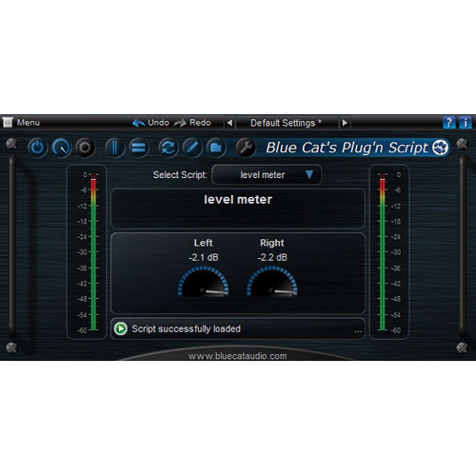Click the green script status play icon
Image resolution: width=476 pixels, height=476 pixels.
point(121,329)
